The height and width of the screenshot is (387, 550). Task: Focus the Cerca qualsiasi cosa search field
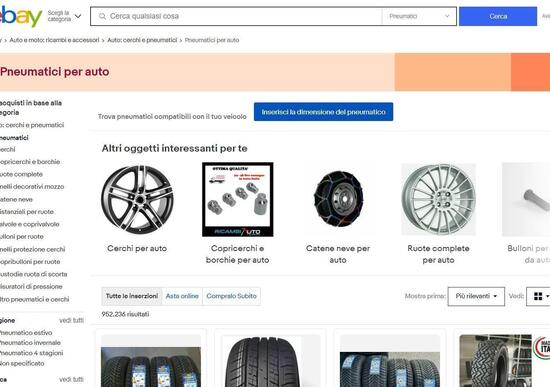tap(236, 16)
